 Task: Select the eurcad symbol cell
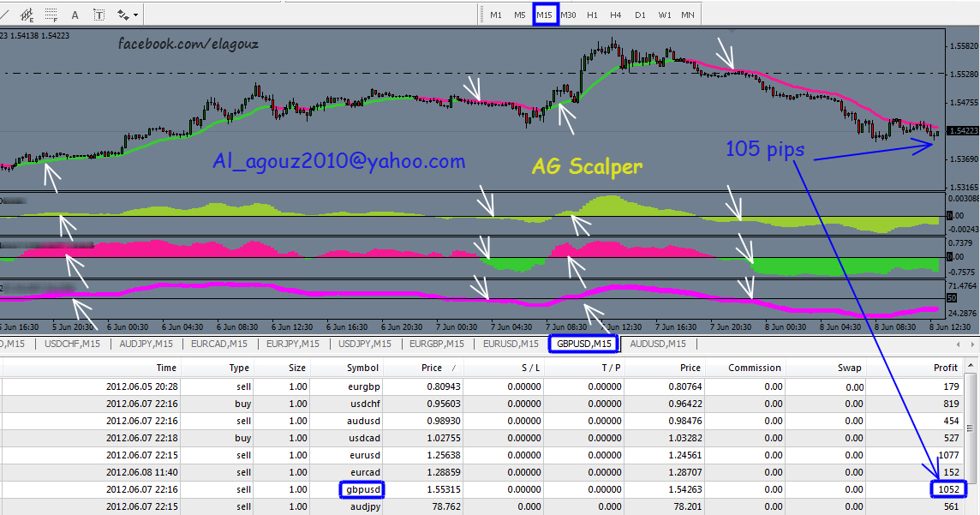click(365, 472)
